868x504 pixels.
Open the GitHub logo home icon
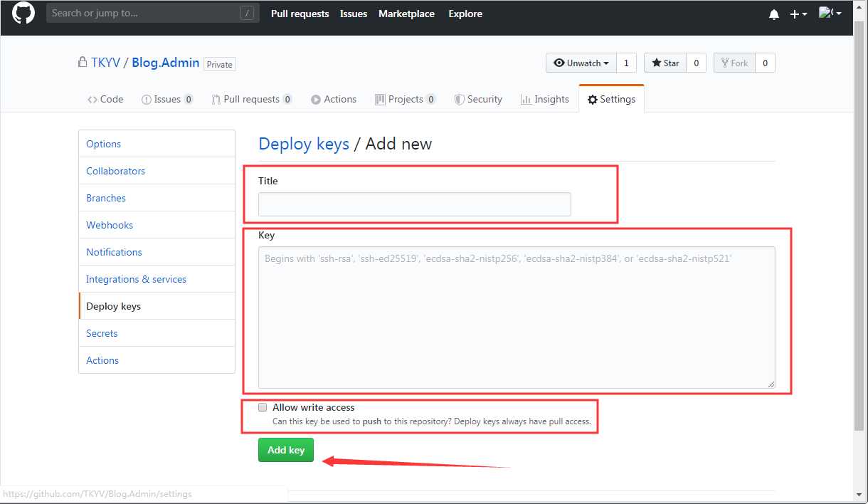[x=23, y=14]
